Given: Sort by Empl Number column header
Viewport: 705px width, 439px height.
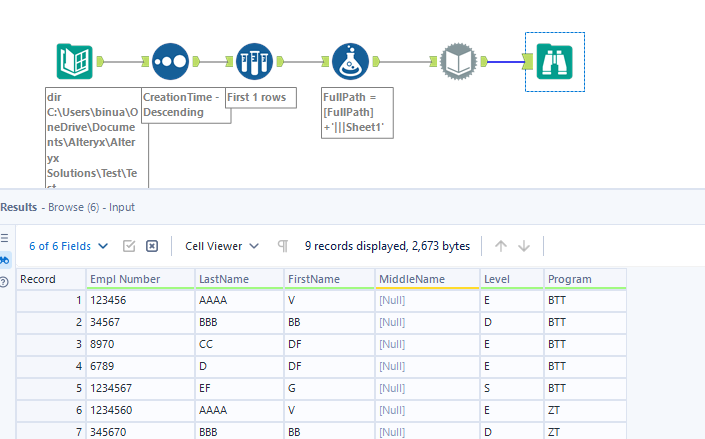Looking at the screenshot, I should [x=140, y=279].
